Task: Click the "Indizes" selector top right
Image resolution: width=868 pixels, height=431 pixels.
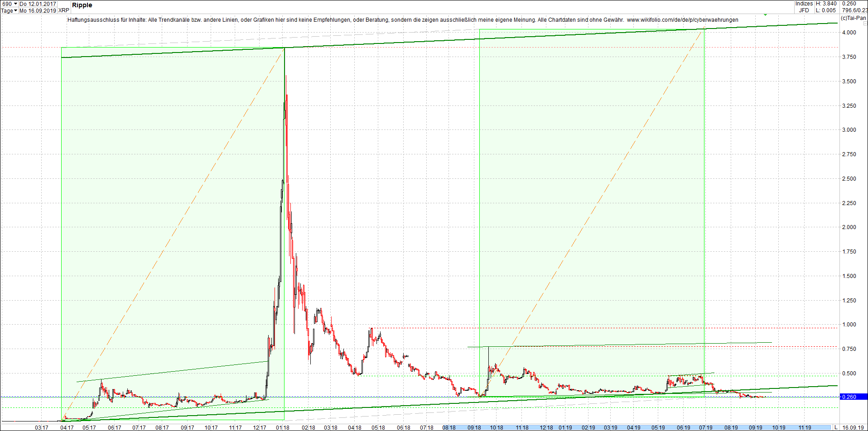Action: 805,3
